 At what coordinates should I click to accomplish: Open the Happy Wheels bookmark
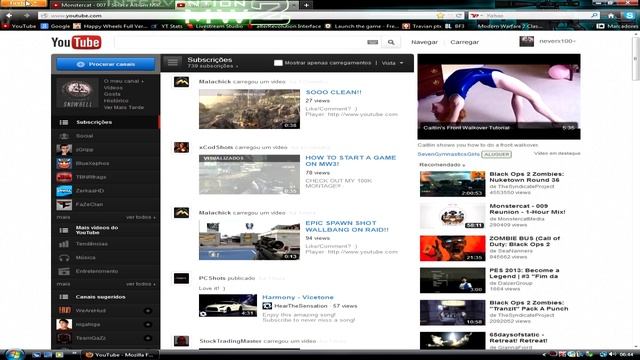[111, 26]
